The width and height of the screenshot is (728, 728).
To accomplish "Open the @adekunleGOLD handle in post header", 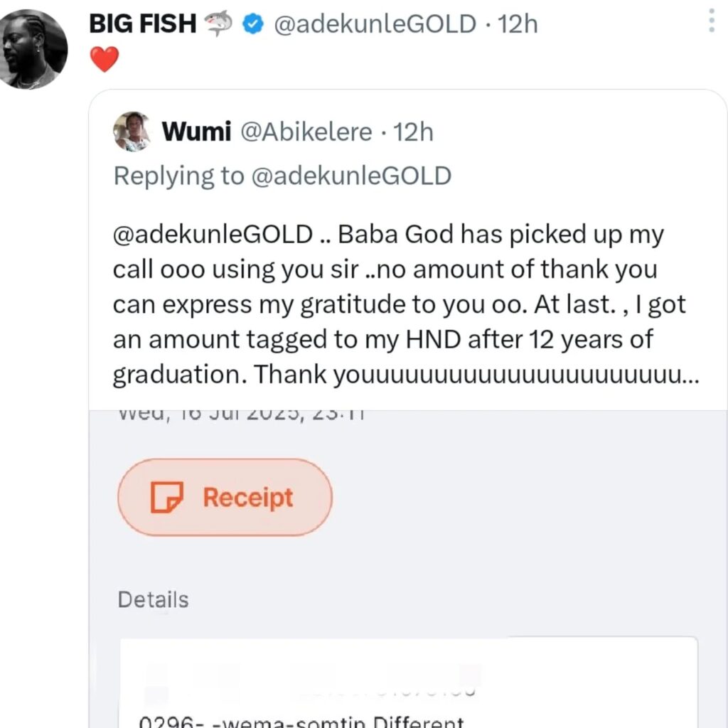I will click(x=375, y=24).
